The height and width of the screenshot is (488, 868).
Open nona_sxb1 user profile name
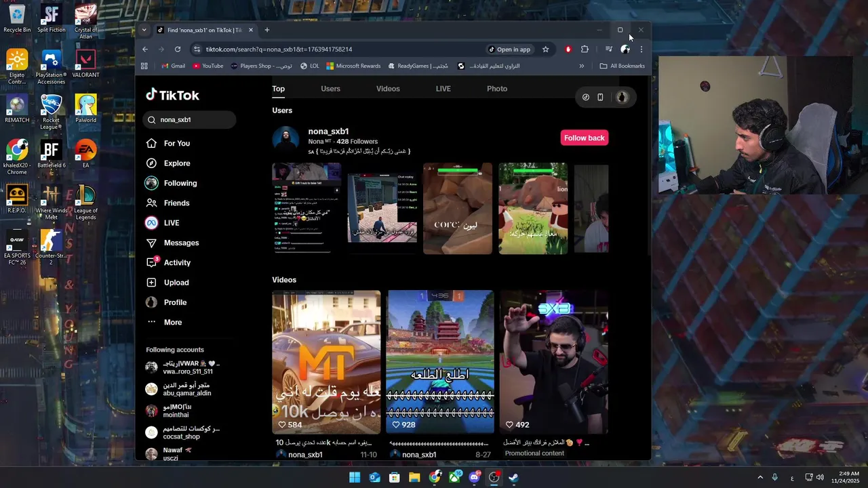click(328, 131)
